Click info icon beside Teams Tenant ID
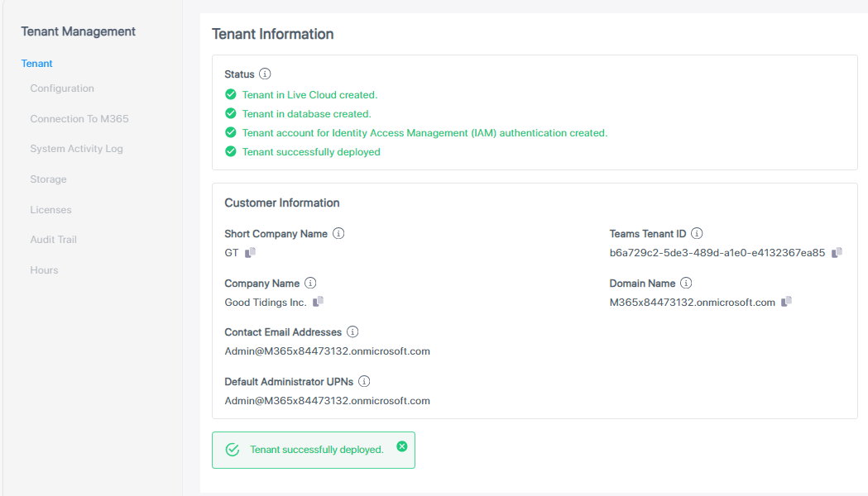This screenshot has width=868, height=496. click(697, 234)
